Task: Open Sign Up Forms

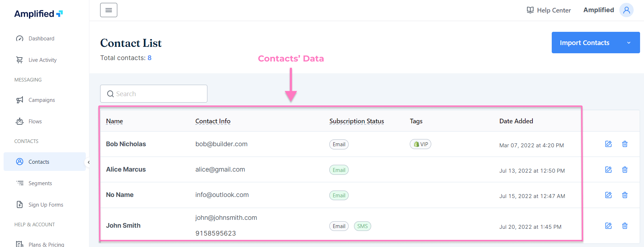Action: (46, 205)
